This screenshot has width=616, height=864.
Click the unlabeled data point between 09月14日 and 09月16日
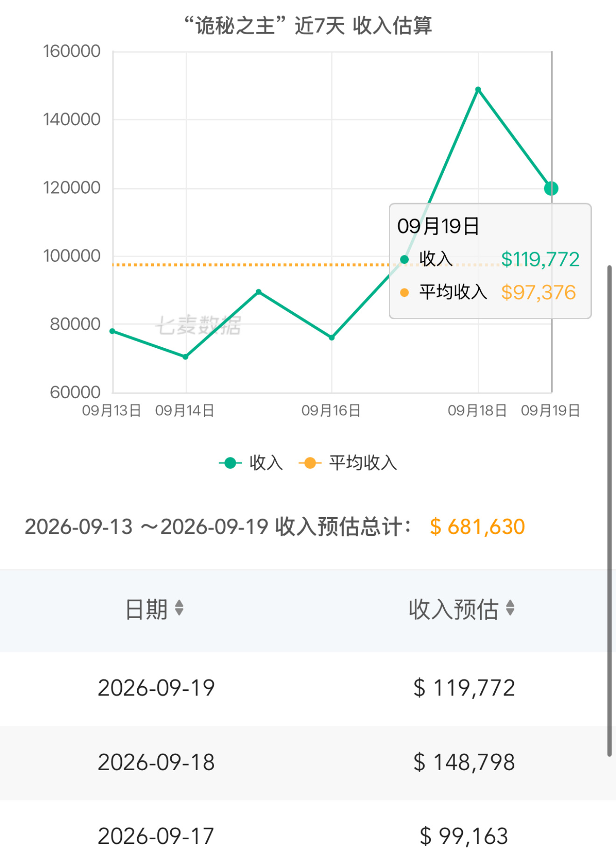(259, 292)
